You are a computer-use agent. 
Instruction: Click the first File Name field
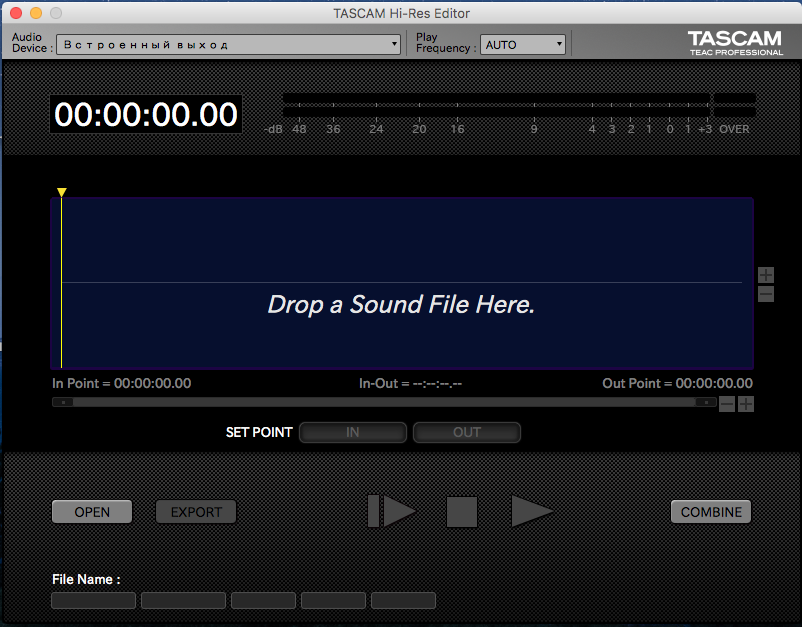tap(94, 600)
